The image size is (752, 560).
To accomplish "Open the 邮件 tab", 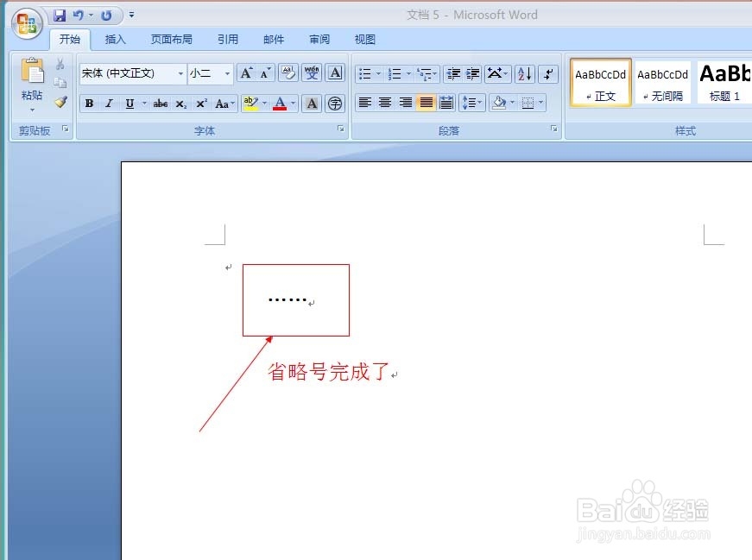I will point(274,40).
